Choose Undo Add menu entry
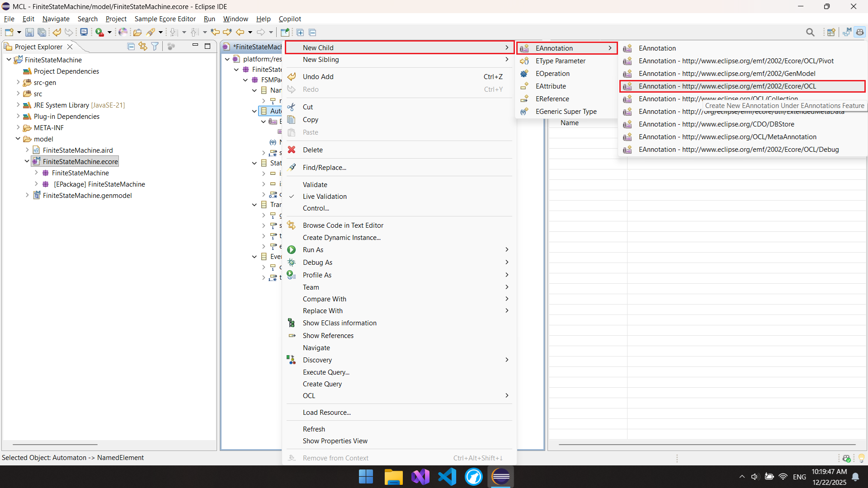The width and height of the screenshot is (868, 488). pyautogui.click(x=318, y=77)
